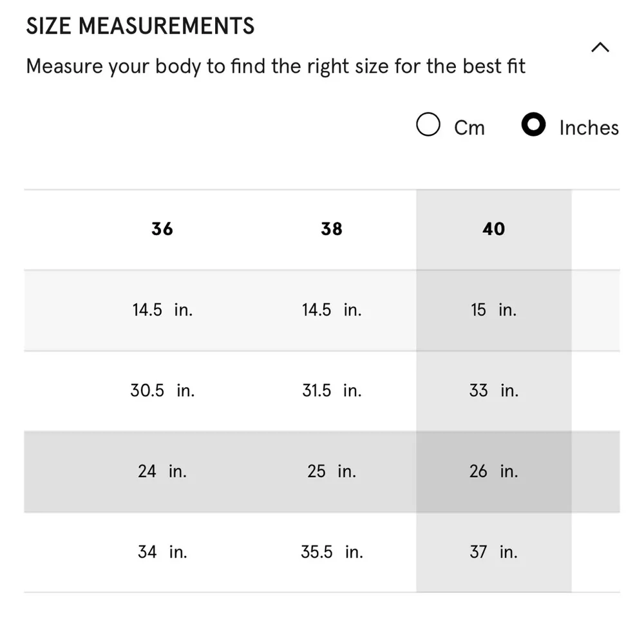Click the Cm unit label

[x=469, y=128]
